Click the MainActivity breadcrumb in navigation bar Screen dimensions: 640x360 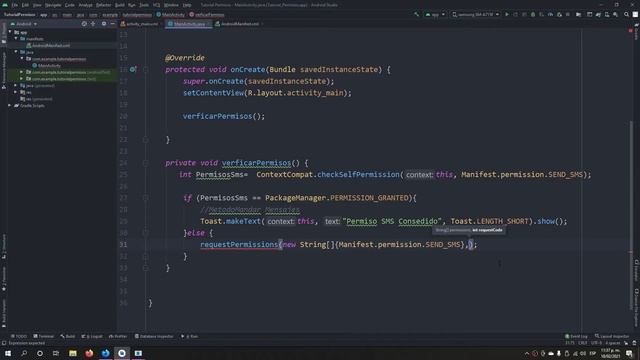[x=171, y=15]
